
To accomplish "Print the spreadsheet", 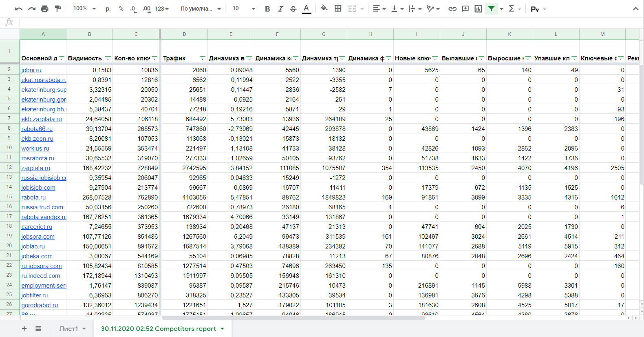I will (45, 9).
